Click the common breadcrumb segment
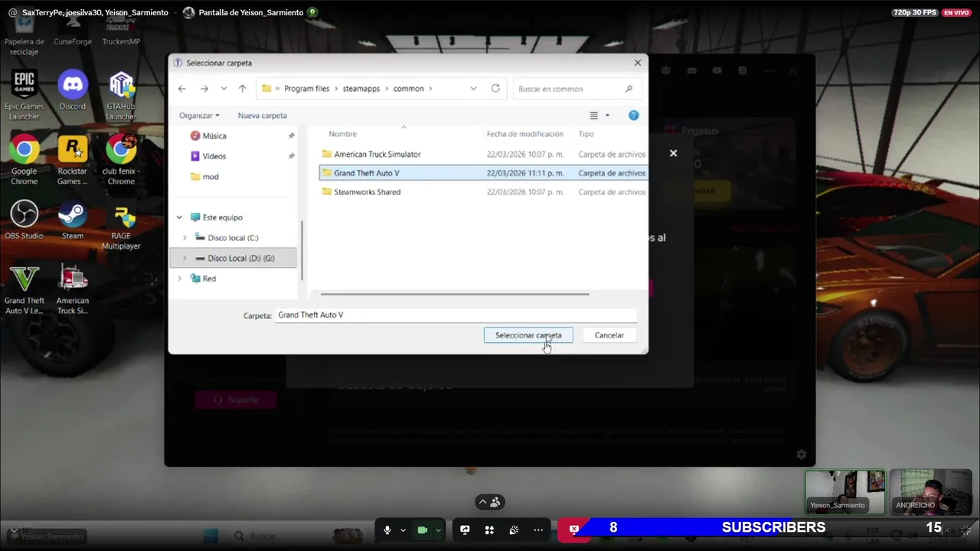 pos(408,89)
